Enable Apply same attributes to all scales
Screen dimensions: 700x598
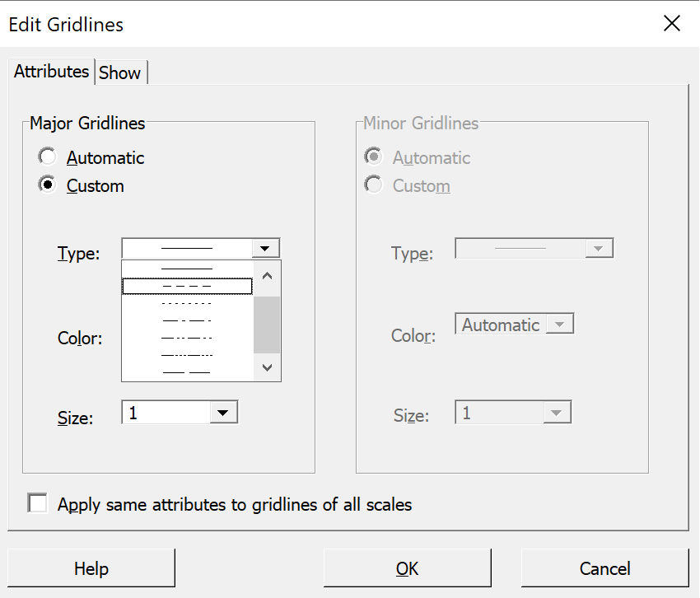(38, 503)
